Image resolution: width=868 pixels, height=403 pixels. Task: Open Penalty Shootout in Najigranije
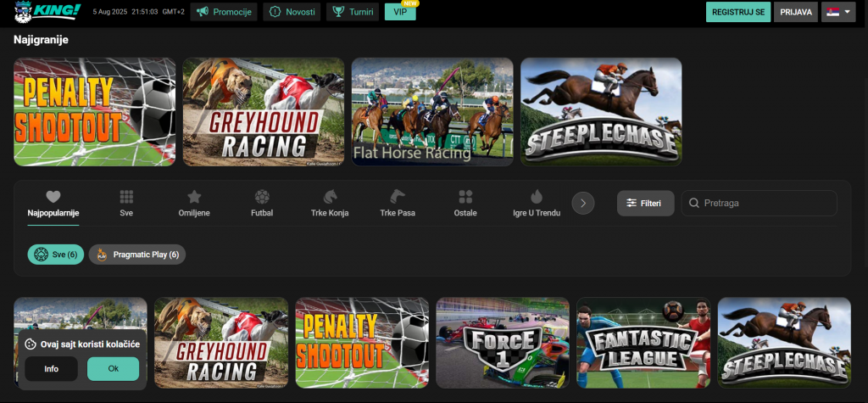[95, 112]
